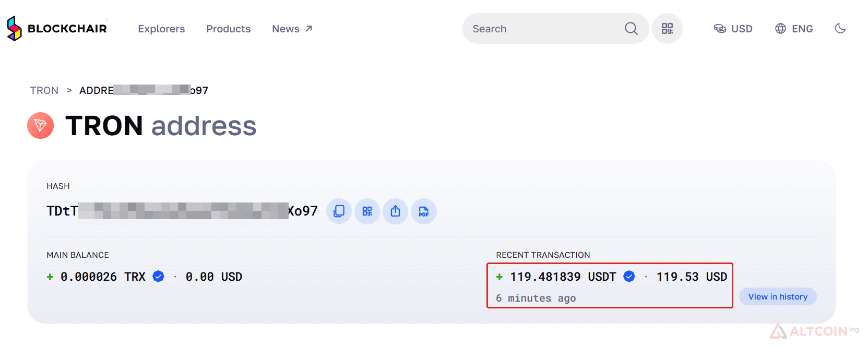Click the TRX verified checkmark badge

(x=158, y=277)
